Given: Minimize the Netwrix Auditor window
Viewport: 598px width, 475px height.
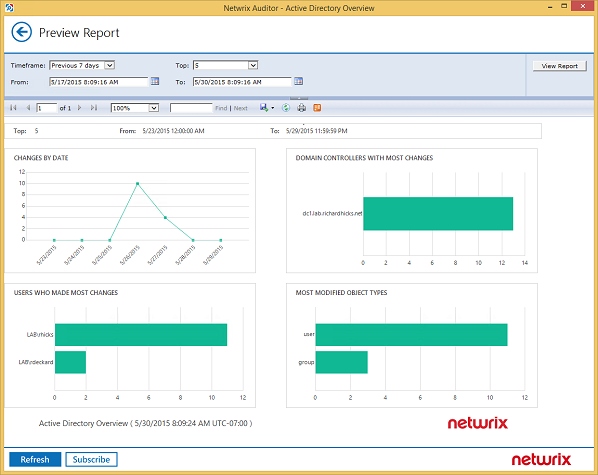Looking at the screenshot, I should [x=550, y=7].
